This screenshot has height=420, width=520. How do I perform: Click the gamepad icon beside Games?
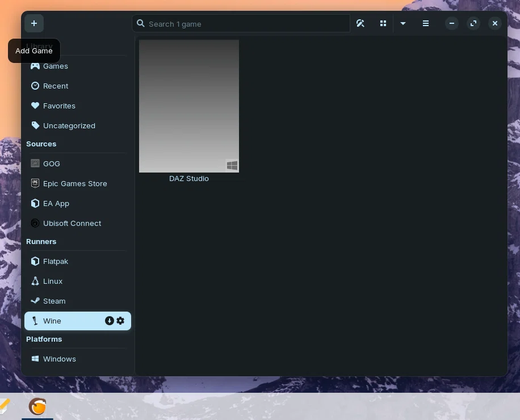[x=35, y=66]
